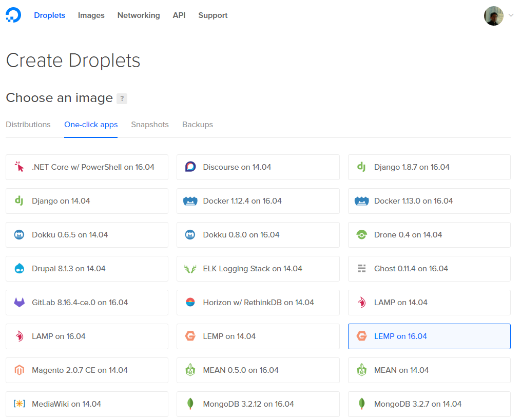This screenshot has height=420, width=521.
Task: Select the highlighted LEMP on 16.04 label
Action: pyautogui.click(x=400, y=336)
